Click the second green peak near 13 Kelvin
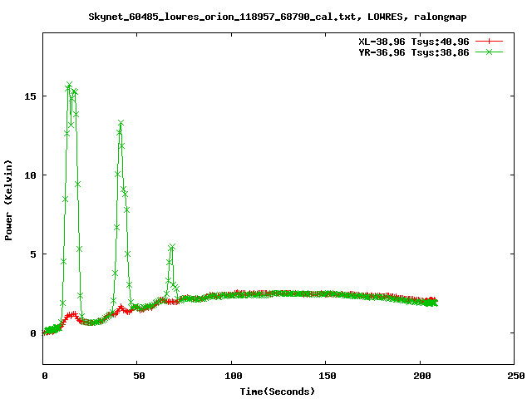Viewport: 532px width, 399px height. tap(121, 123)
